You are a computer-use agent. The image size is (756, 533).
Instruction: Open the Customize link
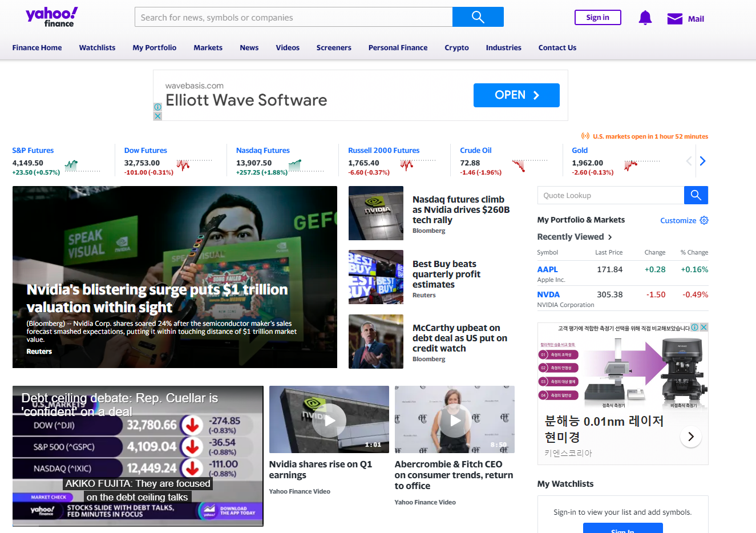click(678, 220)
